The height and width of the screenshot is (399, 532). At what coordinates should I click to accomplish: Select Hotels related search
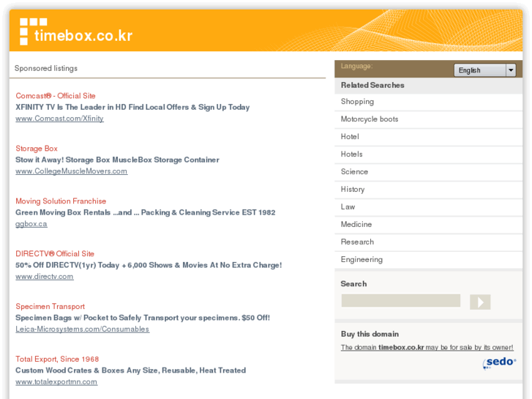coord(428,154)
